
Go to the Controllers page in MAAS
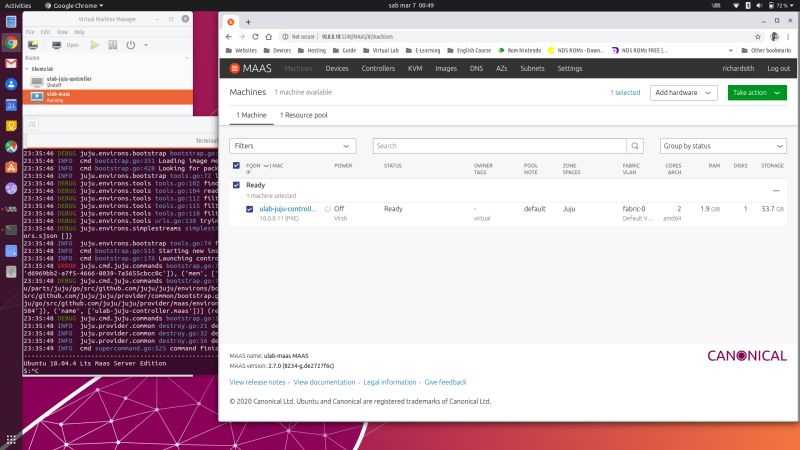(378, 68)
